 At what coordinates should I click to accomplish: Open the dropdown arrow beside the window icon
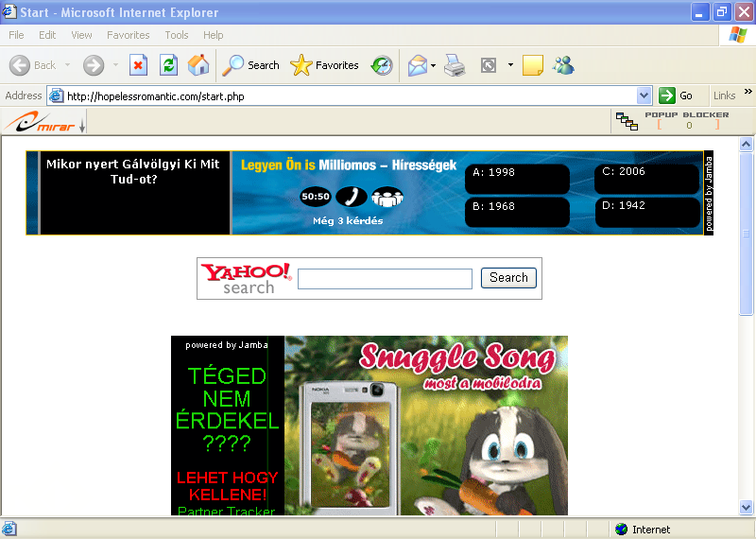point(510,65)
